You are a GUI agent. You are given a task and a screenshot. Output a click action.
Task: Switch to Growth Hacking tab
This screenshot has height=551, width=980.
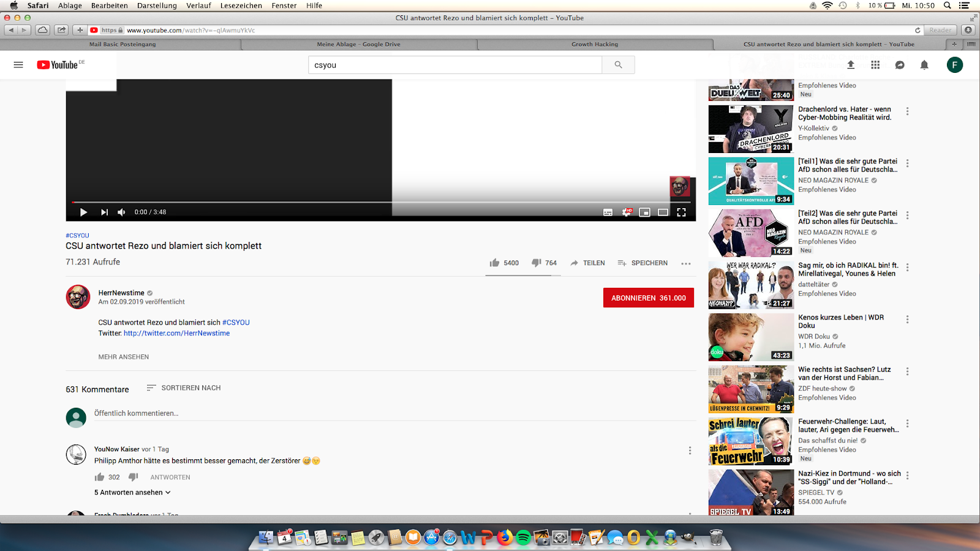595,44
